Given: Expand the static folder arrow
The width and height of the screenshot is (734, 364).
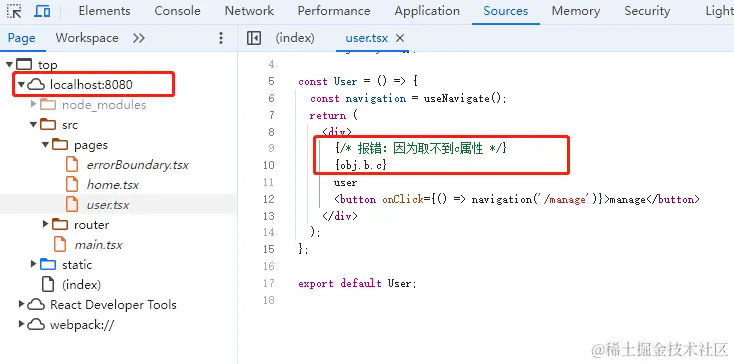Looking at the screenshot, I should (x=33, y=264).
